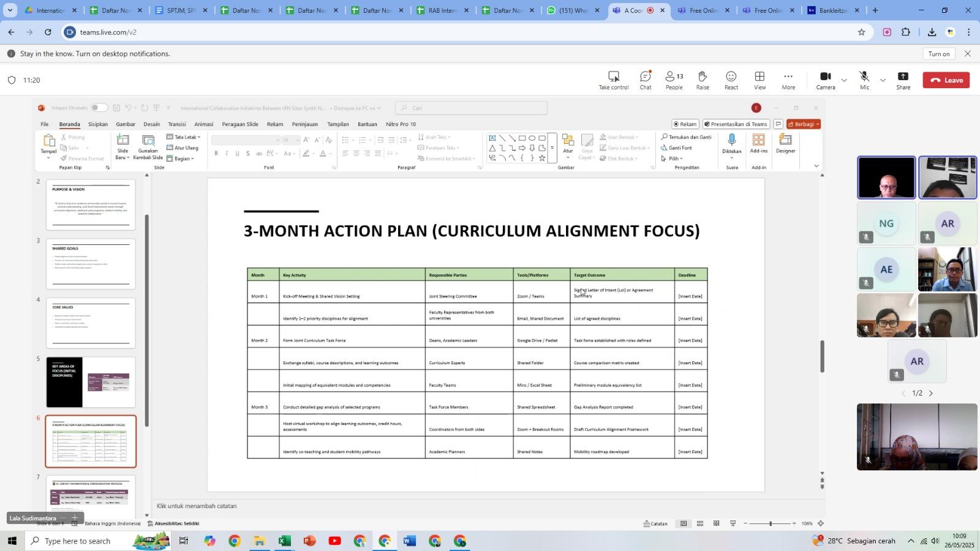This screenshot has width=980, height=551.
Task: Open Excel from the Windows taskbar
Action: coord(284,541)
